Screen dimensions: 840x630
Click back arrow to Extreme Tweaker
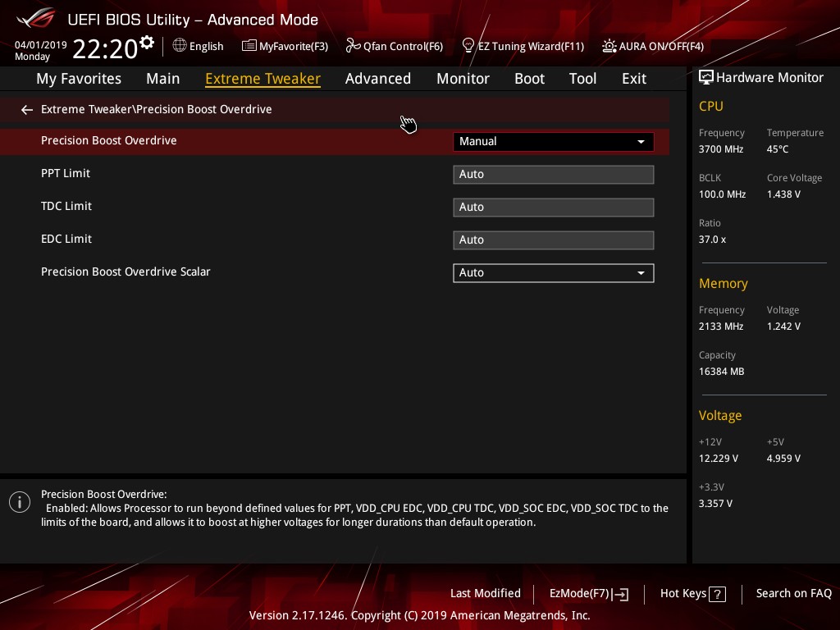pyautogui.click(x=27, y=110)
